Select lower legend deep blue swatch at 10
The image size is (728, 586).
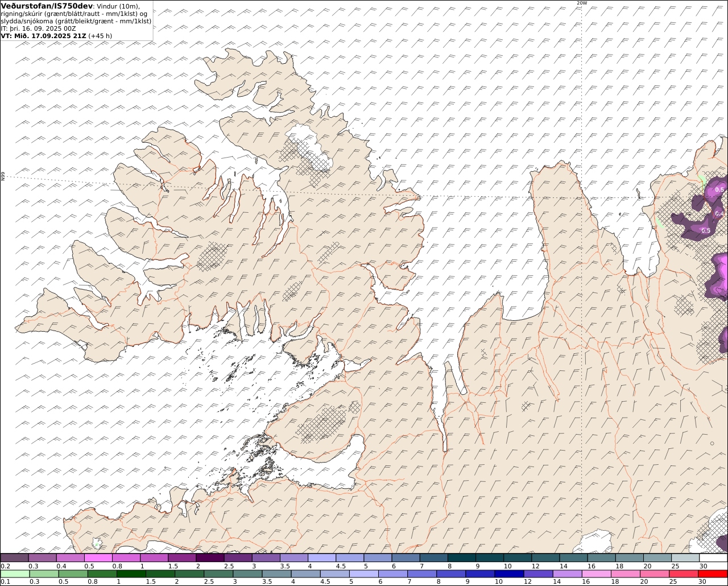[x=508, y=573]
